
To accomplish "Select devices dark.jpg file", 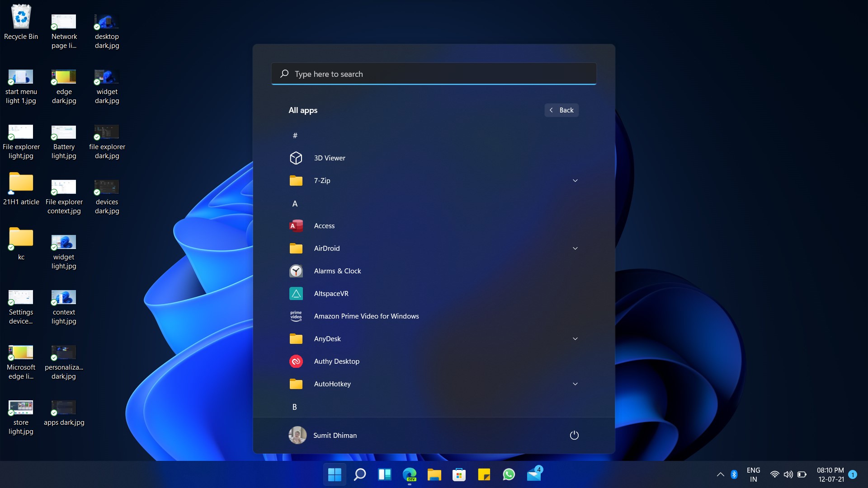I will coord(107,197).
